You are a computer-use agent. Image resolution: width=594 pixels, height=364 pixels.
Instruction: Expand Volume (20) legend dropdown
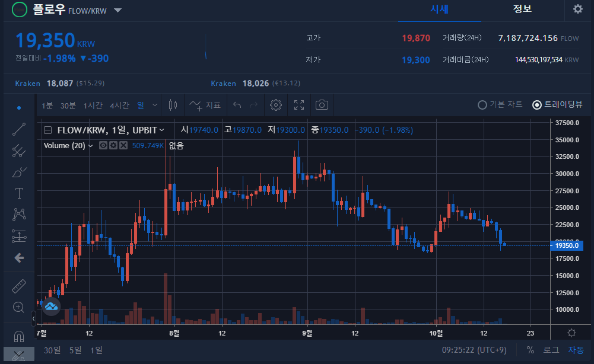(91, 146)
